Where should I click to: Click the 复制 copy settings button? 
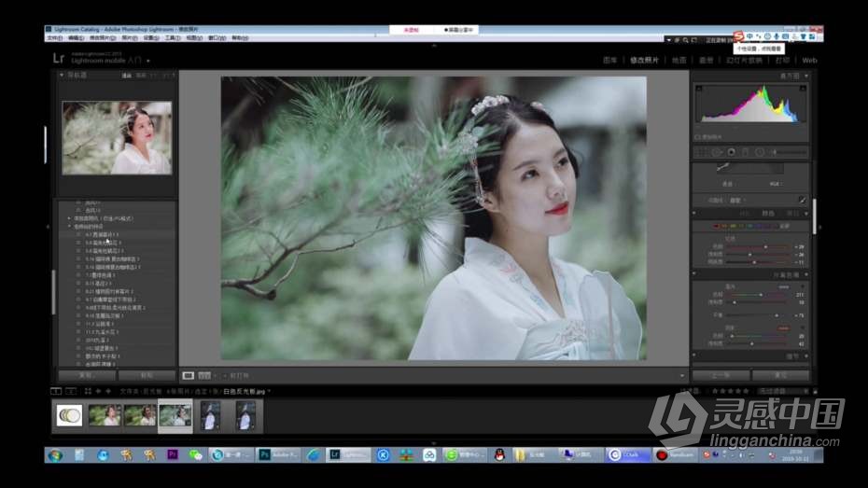87,376
